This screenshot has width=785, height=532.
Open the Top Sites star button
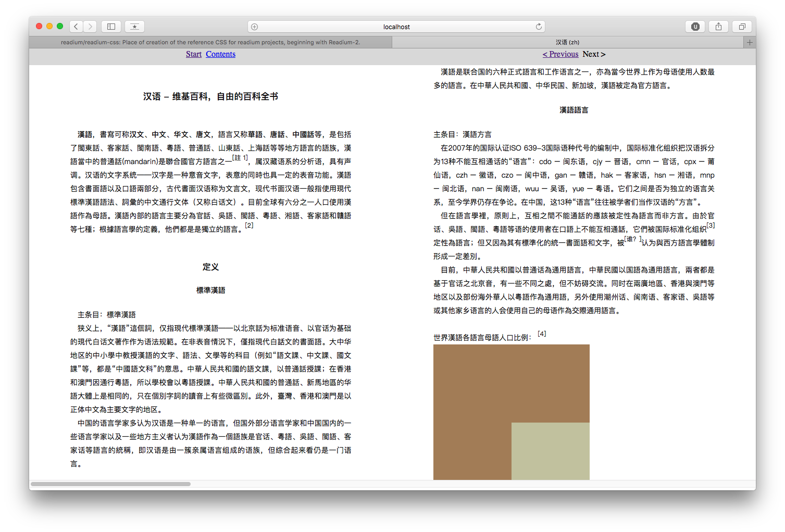[134, 27]
